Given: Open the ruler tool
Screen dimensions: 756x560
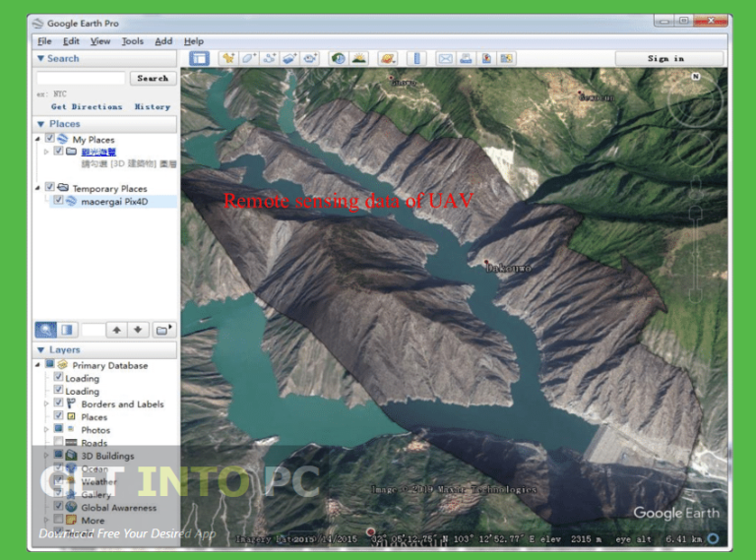Looking at the screenshot, I should 416,59.
